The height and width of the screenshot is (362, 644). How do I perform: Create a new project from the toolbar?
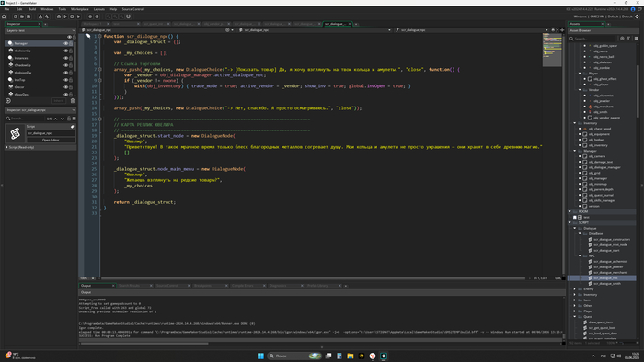click(x=16, y=17)
